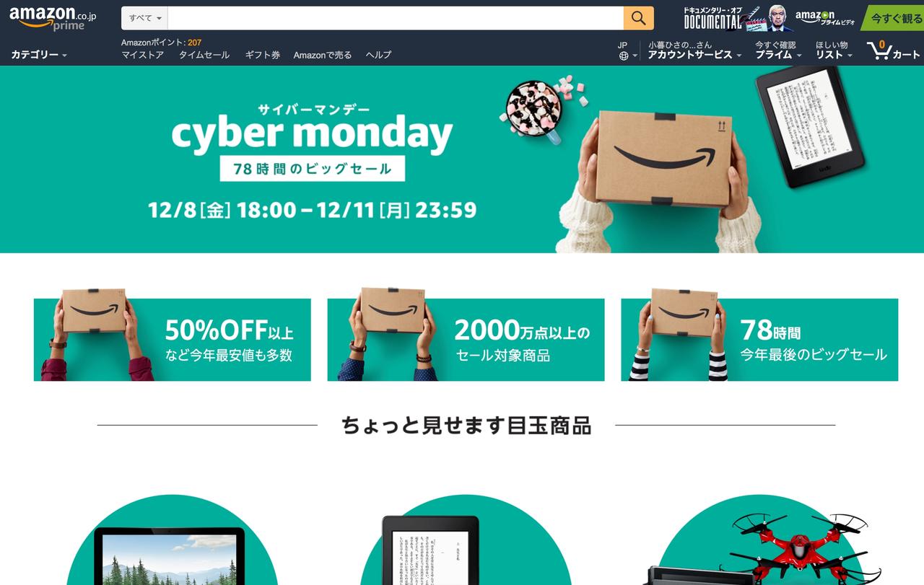Click the globe language icon
This screenshot has width=924, height=585.
pyautogui.click(x=624, y=56)
